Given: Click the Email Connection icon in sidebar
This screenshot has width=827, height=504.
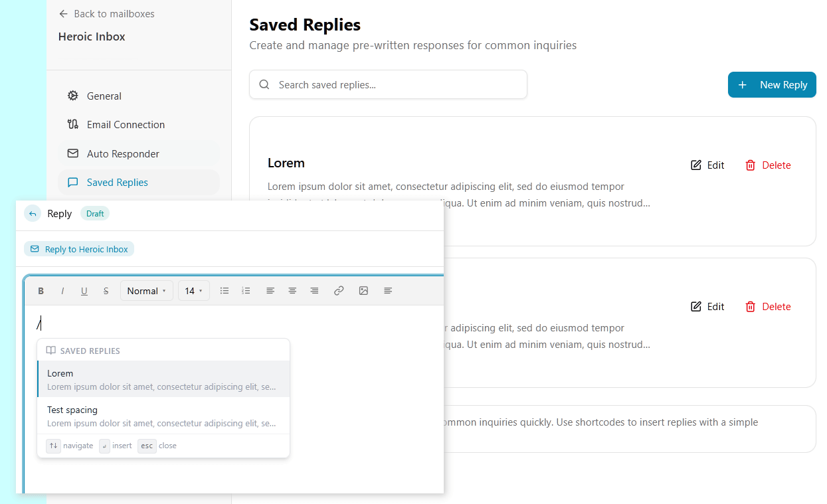Looking at the screenshot, I should pyautogui.click(x=73, y=124).
